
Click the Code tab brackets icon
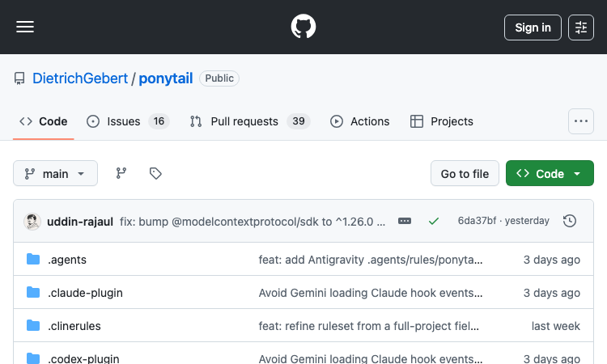click(x=26, y=121)
